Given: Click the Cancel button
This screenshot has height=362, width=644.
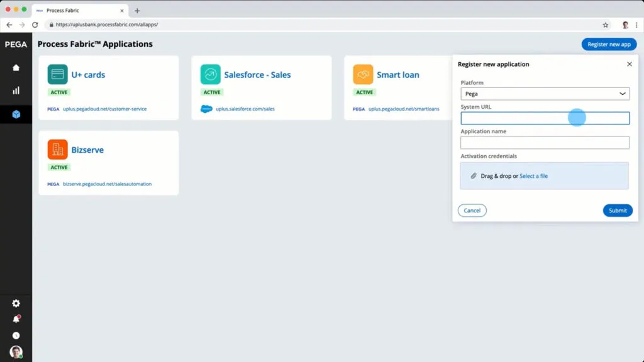Looking at the screenshot, I should tap(472, 211).
